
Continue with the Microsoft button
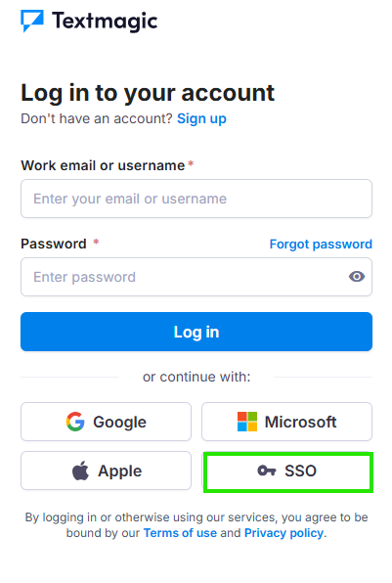tap(286, 422)
